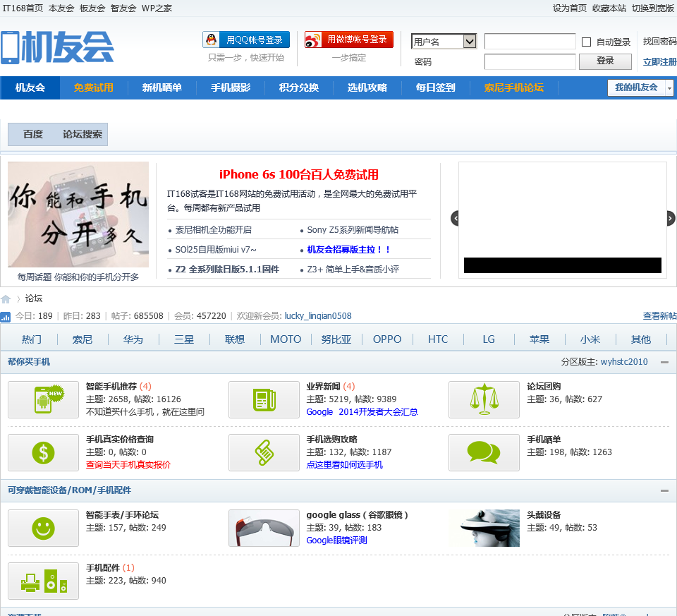The width and height of the screenshot is (677, 616).
Task: Open the 智能手表/手环论坛 smiley icon
Action: coord(43,529)
